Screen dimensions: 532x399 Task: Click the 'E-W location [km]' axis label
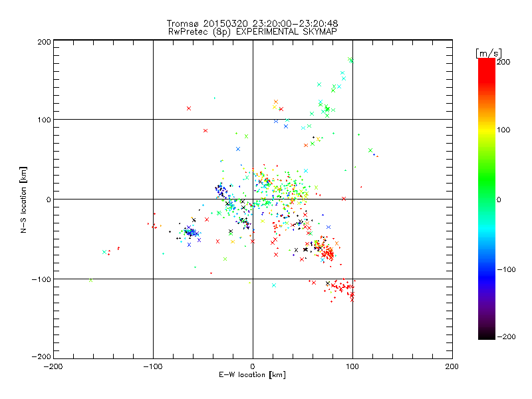click(x=252, y=375)
